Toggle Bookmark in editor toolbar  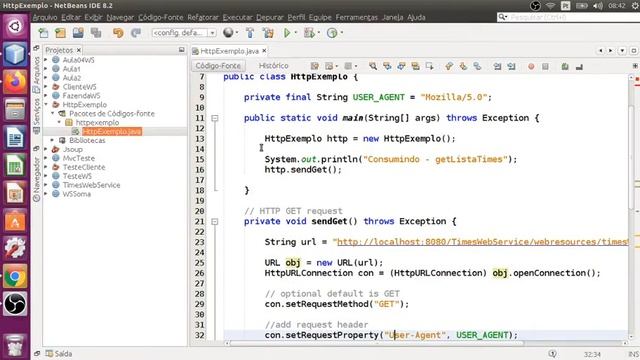tap(477, 66)
